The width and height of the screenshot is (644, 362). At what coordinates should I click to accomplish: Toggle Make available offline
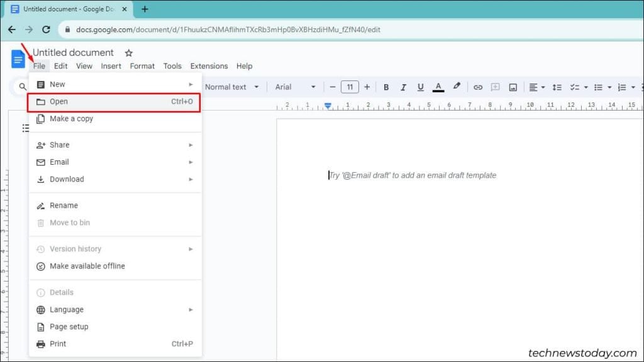[115, 266]
